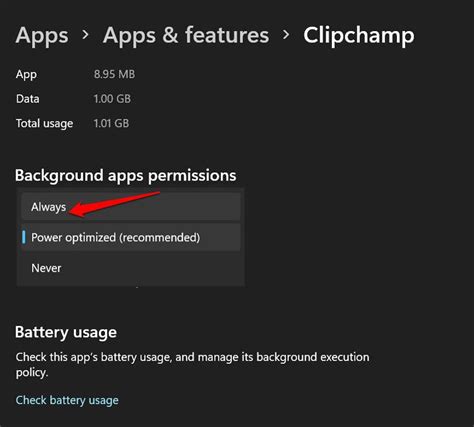The height and width of the screenshot is (427, 474).
Task: Set background permission to Never
Action: coord(131,268)
